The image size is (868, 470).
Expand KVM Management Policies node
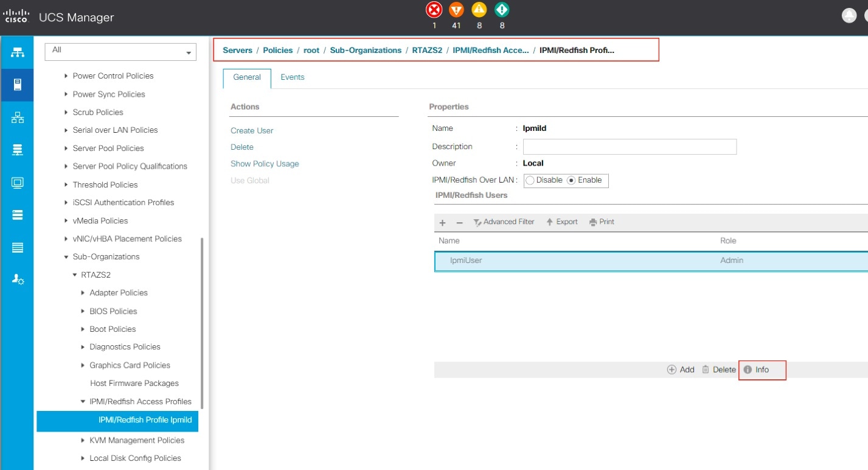point(83,440)
